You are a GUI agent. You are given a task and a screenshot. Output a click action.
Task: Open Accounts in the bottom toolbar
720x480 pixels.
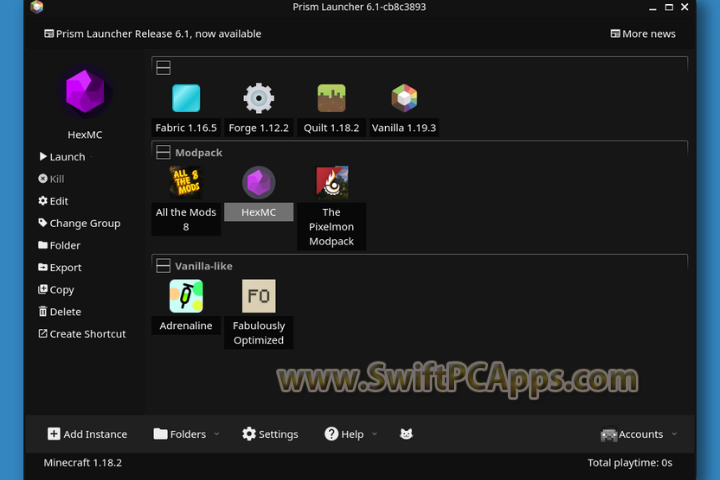coord(632,434)
